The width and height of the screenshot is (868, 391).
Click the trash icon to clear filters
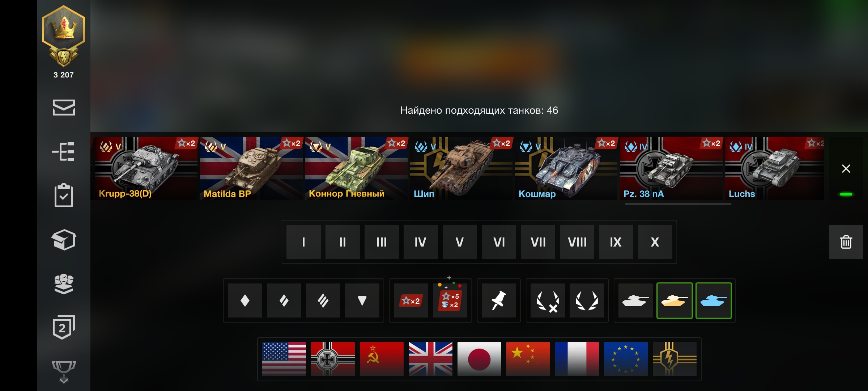click(846, 242)
